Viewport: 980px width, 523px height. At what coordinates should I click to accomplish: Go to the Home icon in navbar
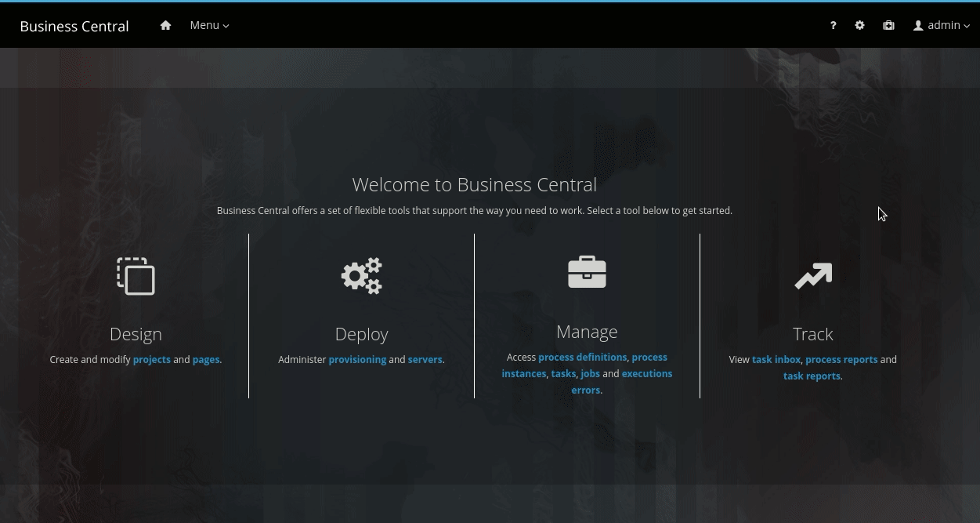[165, 25]
